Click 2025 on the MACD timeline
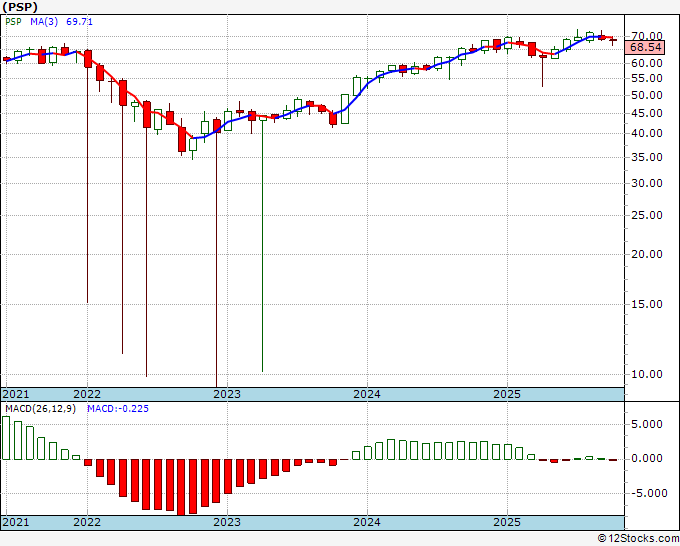Image resolution: width=680 pixels, height=546 pixels. pyautogui.click(x=507, y=522)
